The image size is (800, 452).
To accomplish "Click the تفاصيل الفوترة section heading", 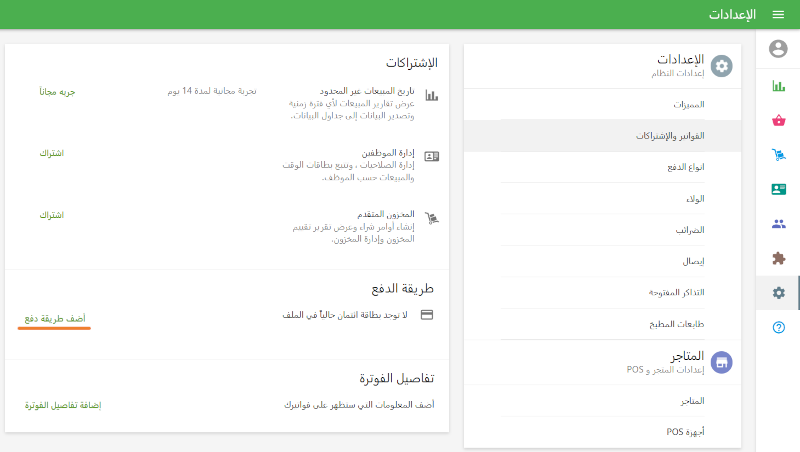I will coord(396,379).
